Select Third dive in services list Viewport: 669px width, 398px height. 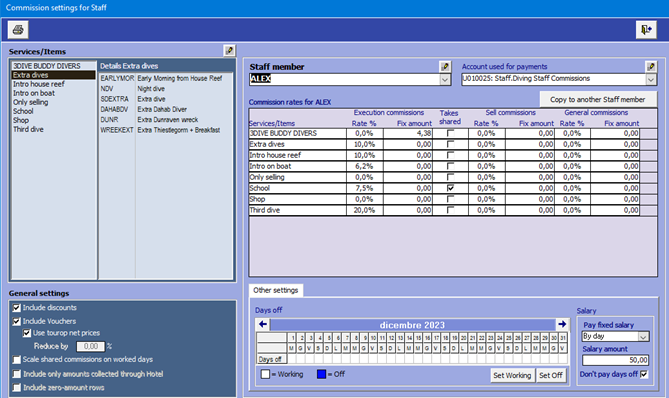[53, 129]
